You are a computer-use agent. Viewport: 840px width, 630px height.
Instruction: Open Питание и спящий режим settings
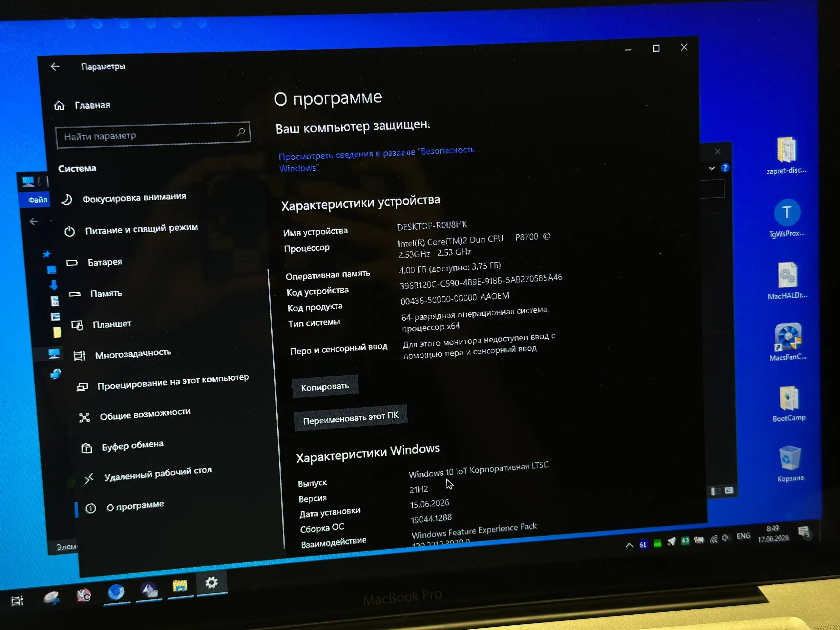tap(131, 229)
